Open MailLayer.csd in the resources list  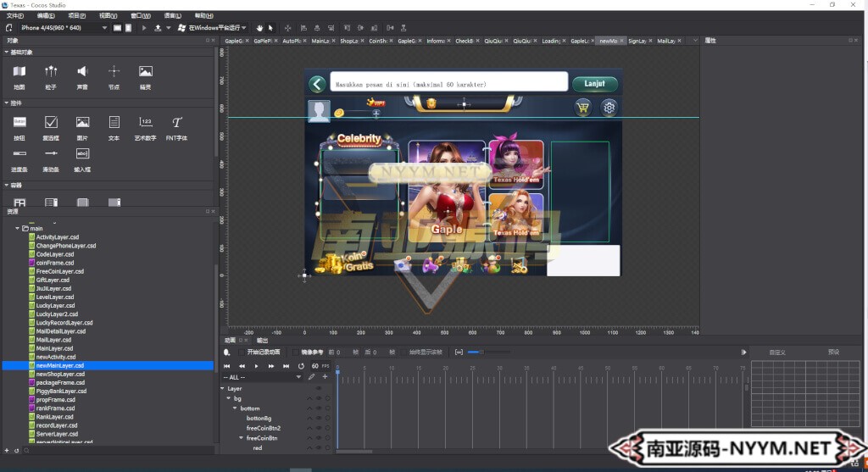(x=53, y=340)
